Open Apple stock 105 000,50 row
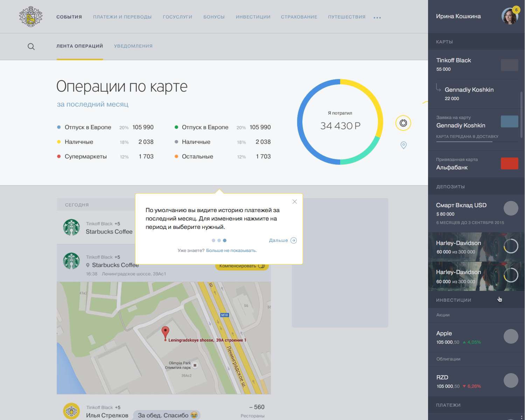 [x=476, y=337]
